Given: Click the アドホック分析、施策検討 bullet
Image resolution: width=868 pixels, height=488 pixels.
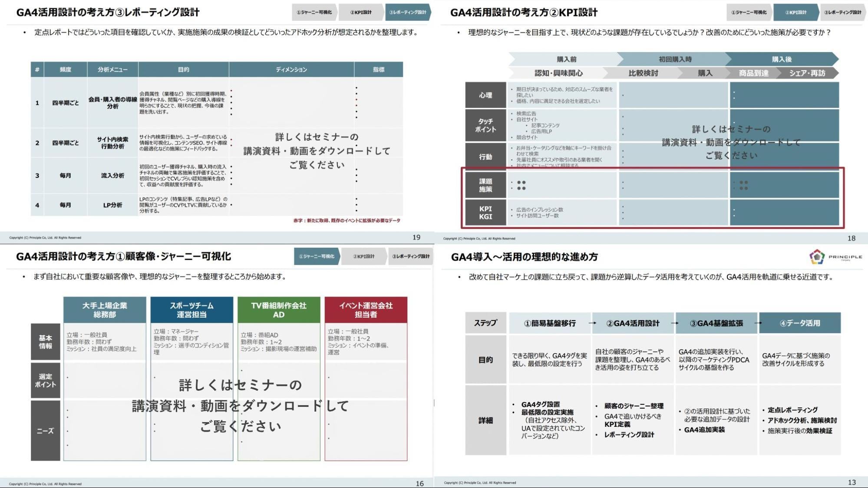Looking at the screenshot, I should [802, 420].
